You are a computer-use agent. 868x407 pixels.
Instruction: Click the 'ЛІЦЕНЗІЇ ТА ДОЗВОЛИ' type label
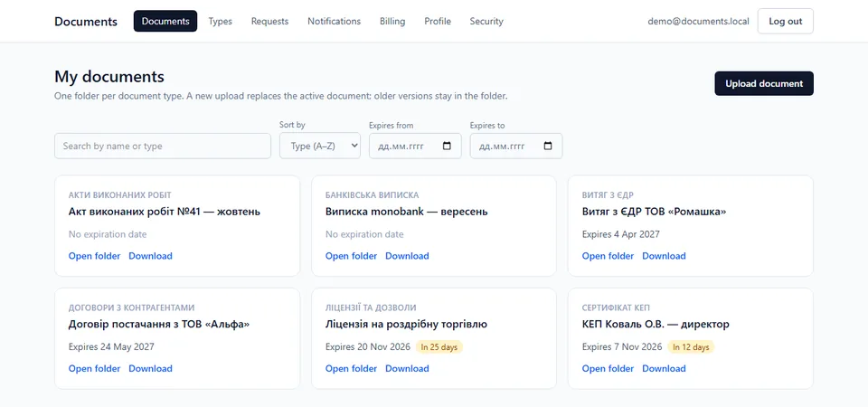371,308
